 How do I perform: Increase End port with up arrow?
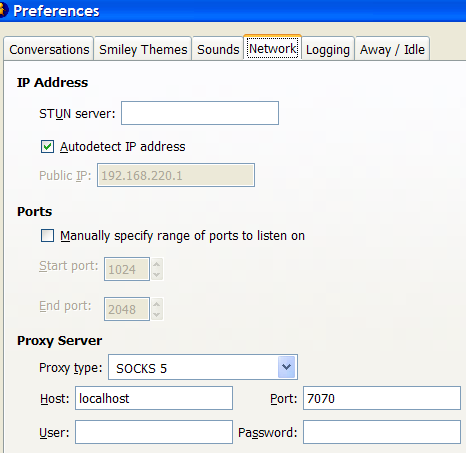[157, 304]
